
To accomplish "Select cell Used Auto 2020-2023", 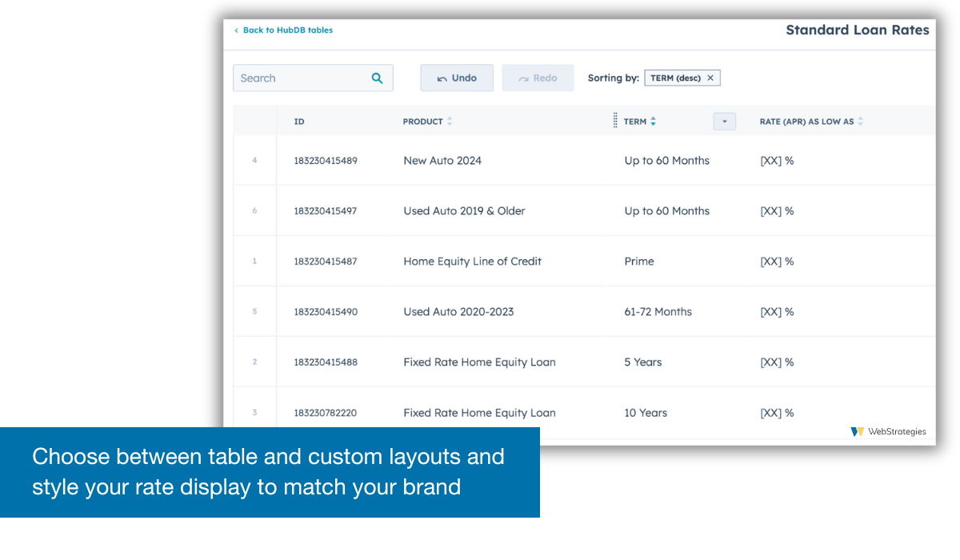I will (458, 312).
